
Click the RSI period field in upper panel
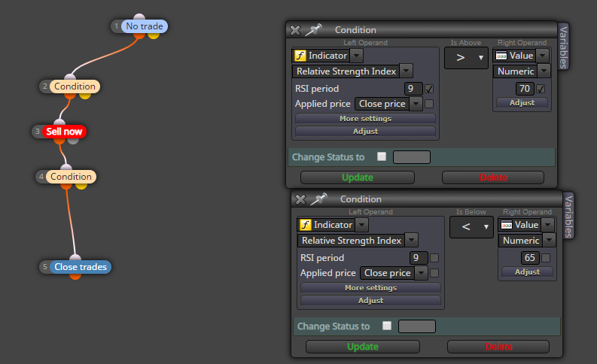[x=413, y=89]
